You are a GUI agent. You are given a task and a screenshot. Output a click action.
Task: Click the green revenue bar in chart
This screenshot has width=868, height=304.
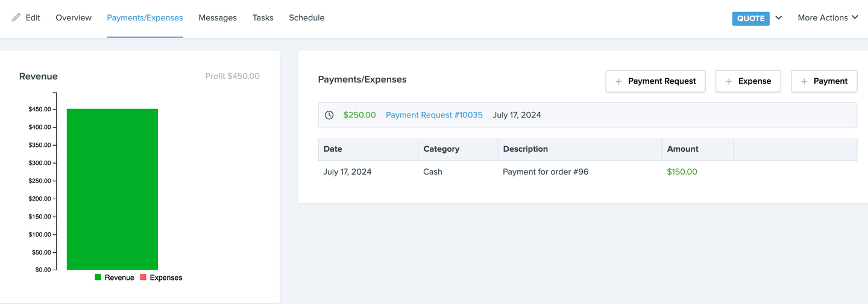pos(112,189)
